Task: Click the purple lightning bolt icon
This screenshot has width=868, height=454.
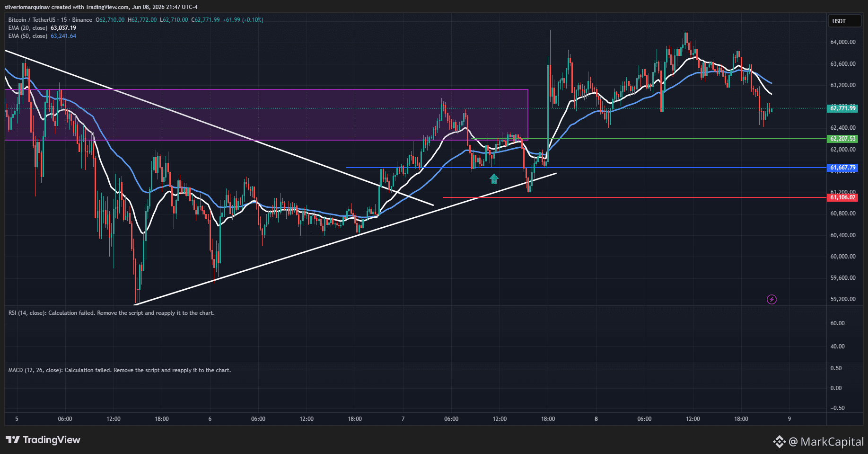Action: pyautogui.click(x=772, y=299)
